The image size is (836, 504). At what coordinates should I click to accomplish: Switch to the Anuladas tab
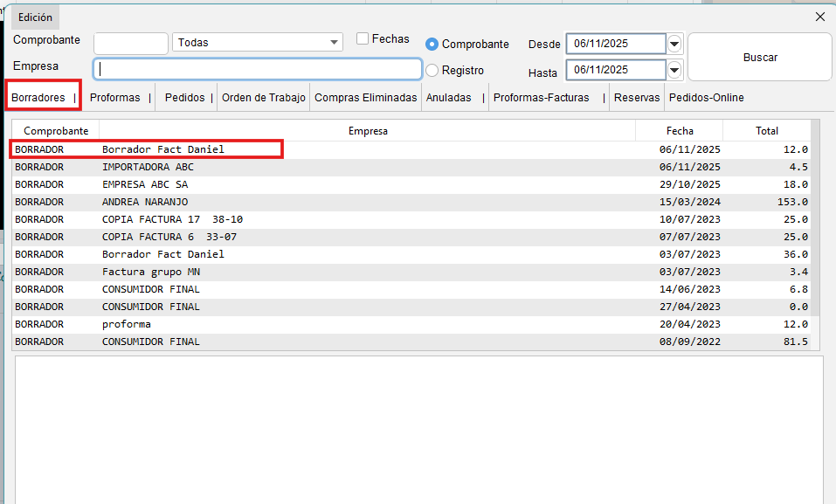click(448, 98)
